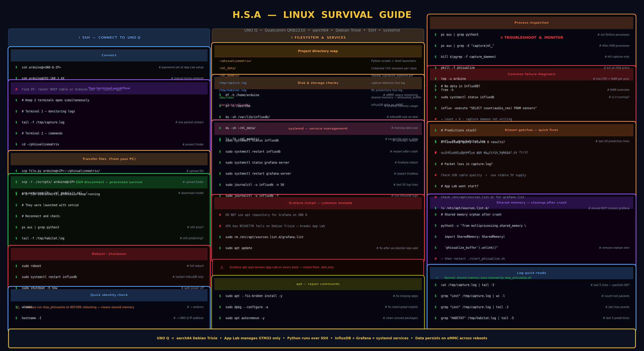Click the "Transfer files (from your PC)" header
This screenshot has width=644, height=351.
[109, 159]
